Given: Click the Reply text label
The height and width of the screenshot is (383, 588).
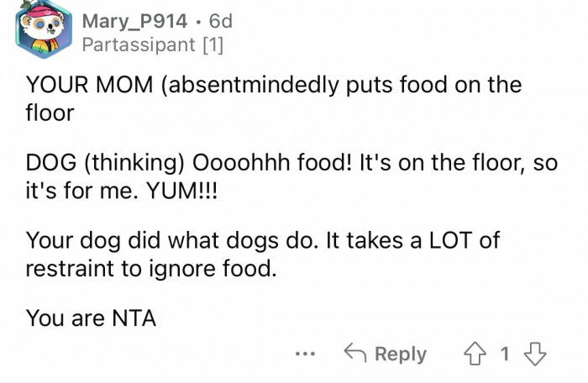Looking at the screenshot, I should click(x=401, y=354).
